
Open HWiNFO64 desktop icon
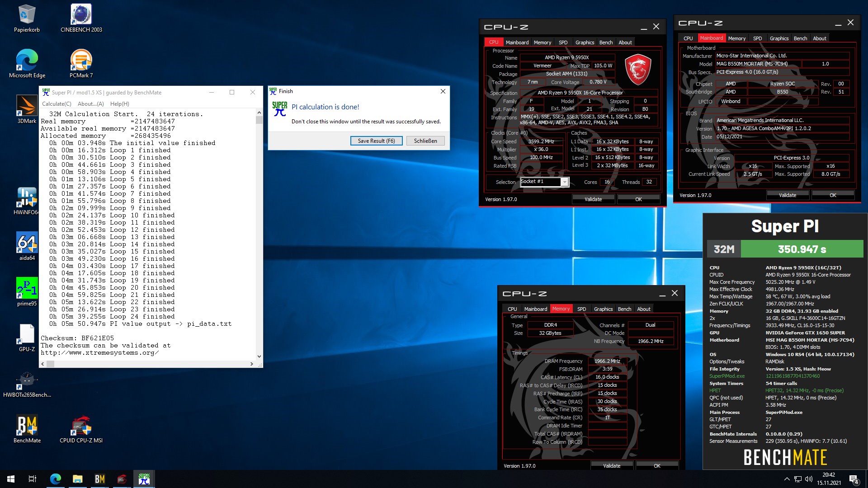(27, 201)
